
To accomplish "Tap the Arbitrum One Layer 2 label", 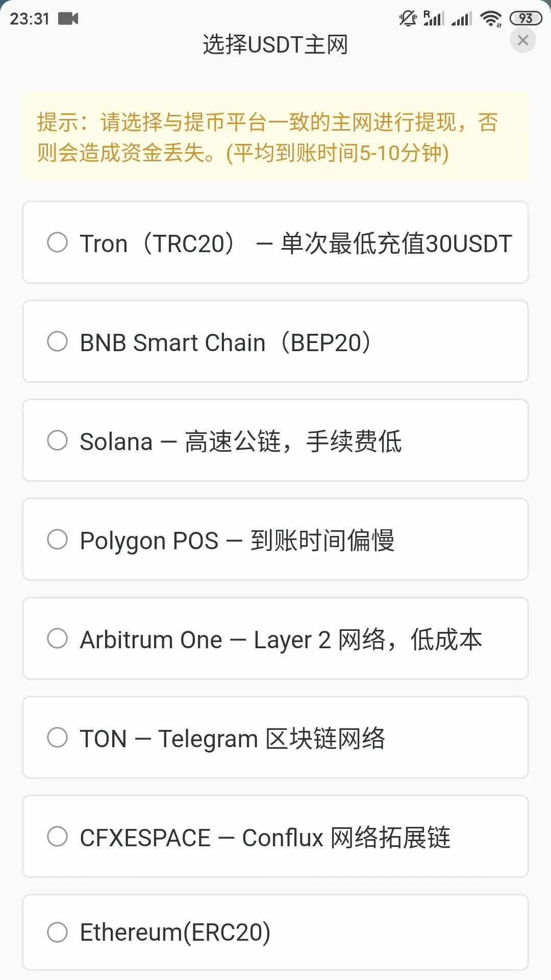I will [281, 640].
